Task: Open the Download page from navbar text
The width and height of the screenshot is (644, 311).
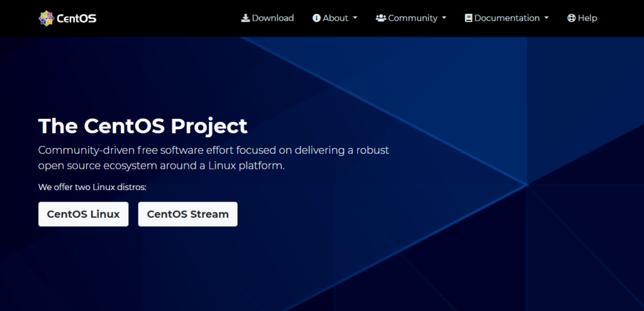Action: coord(273,18)
